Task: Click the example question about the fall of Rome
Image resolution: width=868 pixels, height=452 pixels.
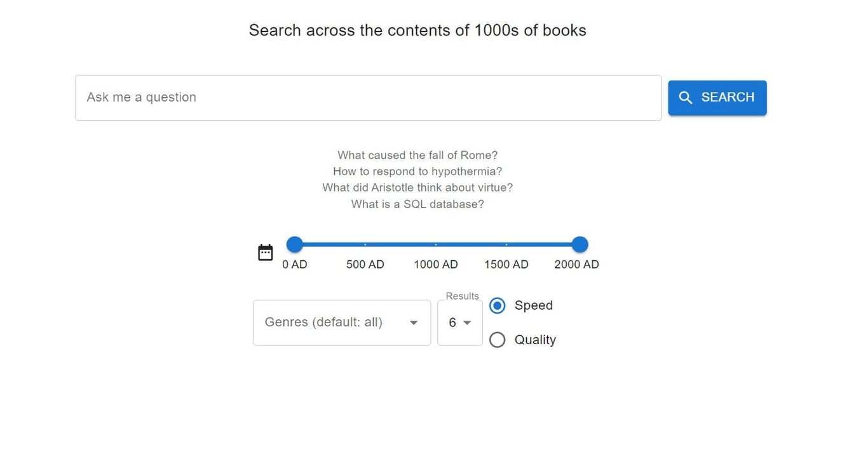Action: [x=417, y=155]
